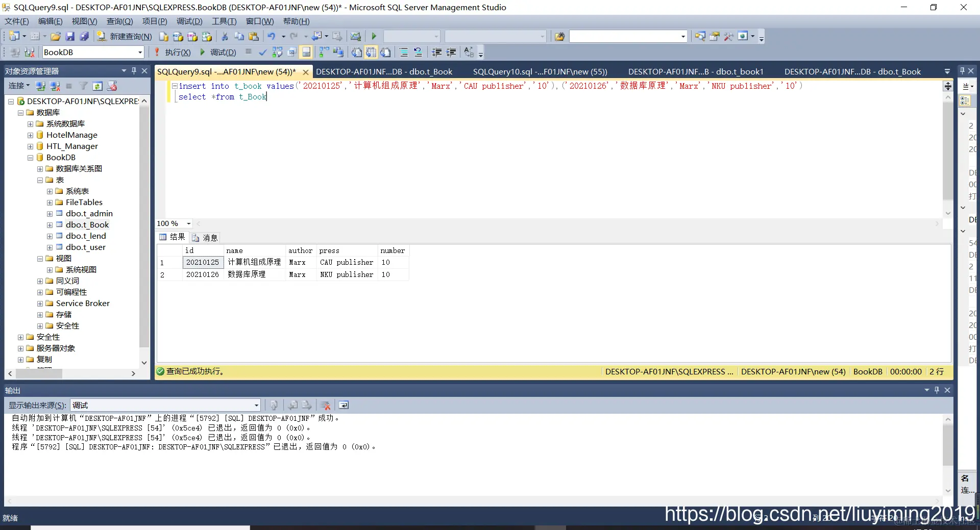The height and width of the screenshot is (530, 980).
Task: Display the estimated execution plan
Action: (x=277, y=52)
